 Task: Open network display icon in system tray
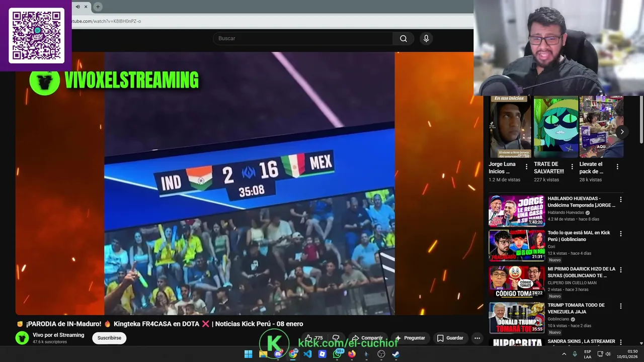tap(600, 354)
